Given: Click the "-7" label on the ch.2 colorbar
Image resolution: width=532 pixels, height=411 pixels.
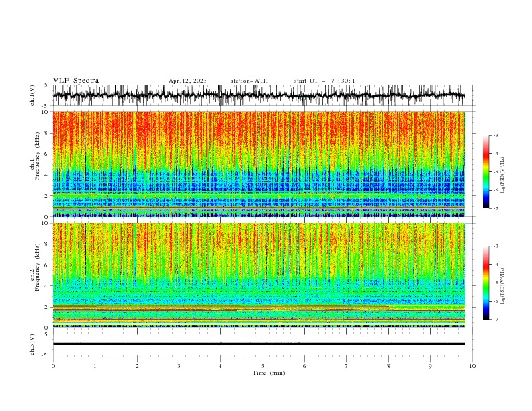Looking at the screenshot, I should click(496, 320).
